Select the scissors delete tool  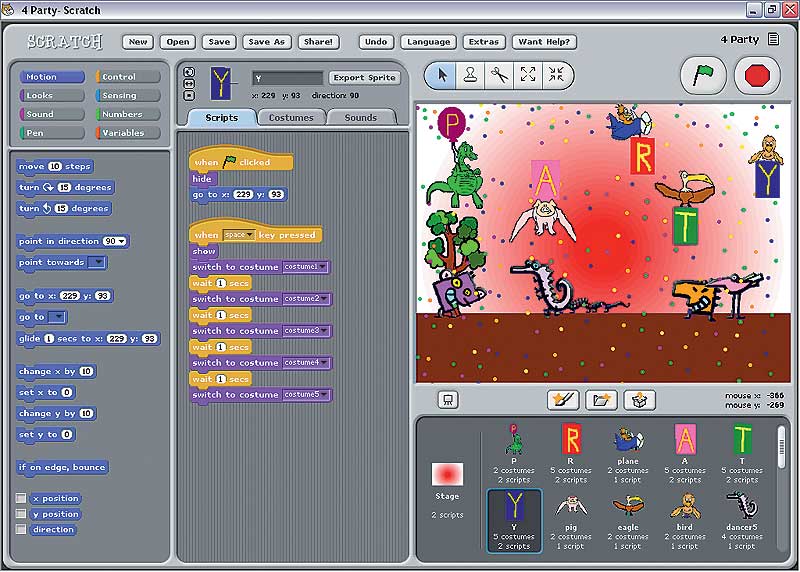(499, 76)
